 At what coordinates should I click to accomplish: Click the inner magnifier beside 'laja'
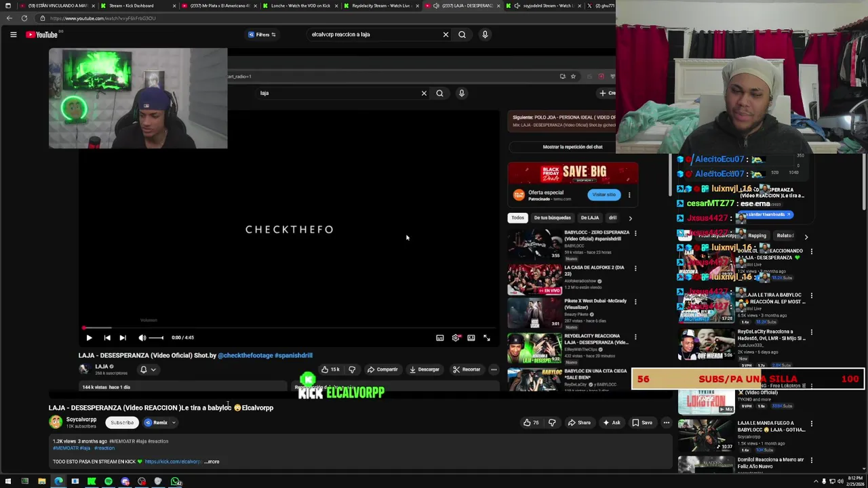click(439, 94)
